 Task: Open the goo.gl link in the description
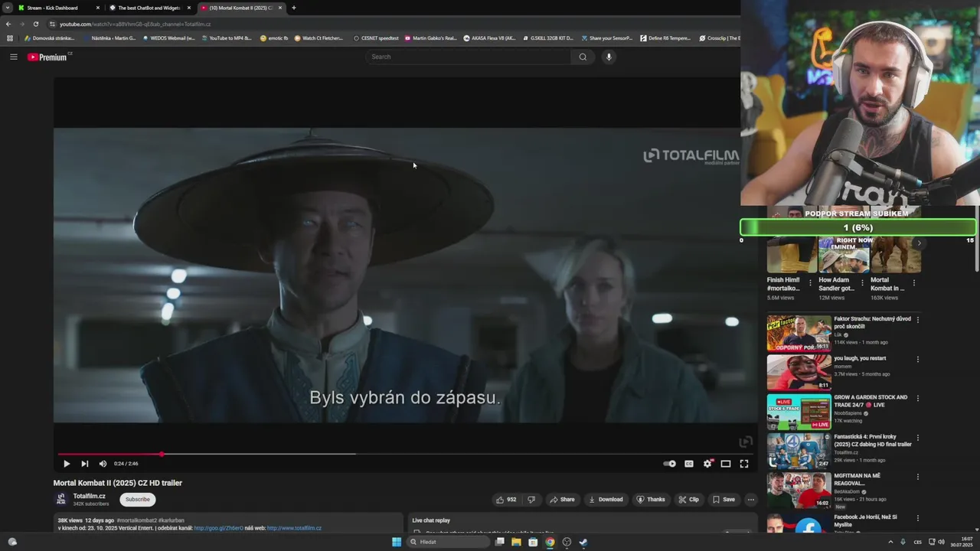218,528
